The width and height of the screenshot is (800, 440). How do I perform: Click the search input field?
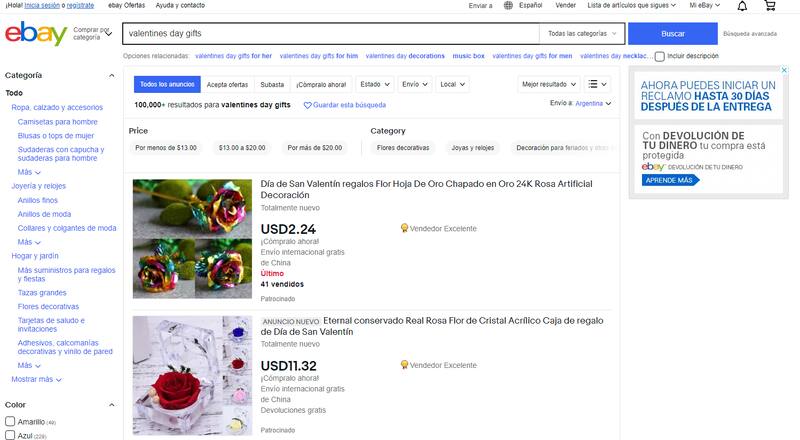(x=330, y=34)
